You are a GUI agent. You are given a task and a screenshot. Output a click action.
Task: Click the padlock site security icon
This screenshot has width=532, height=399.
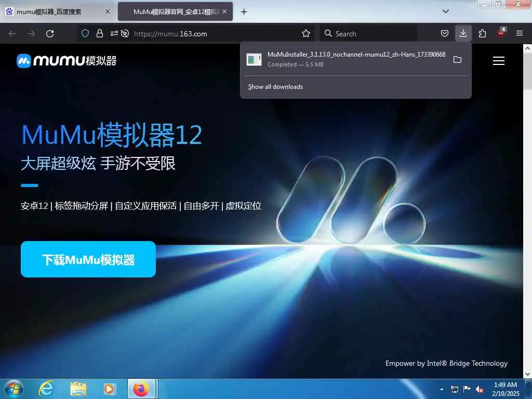(99, 33)
